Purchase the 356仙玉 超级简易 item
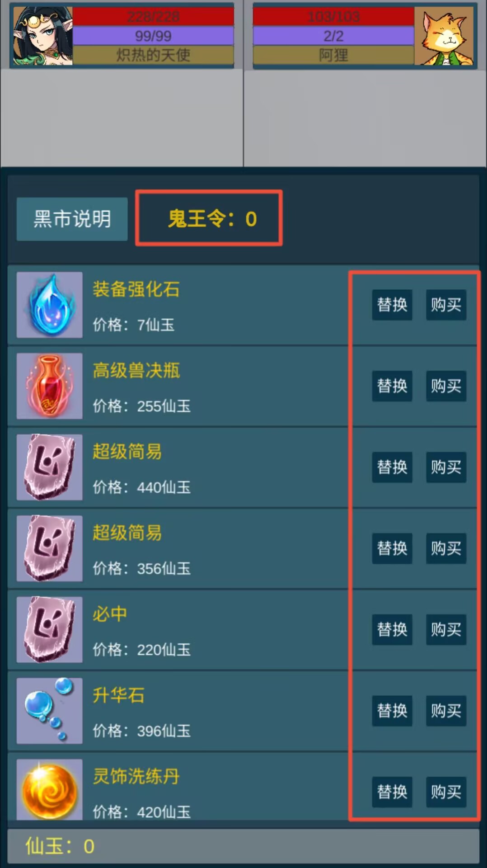487x868 pixels. click(446, 548)
